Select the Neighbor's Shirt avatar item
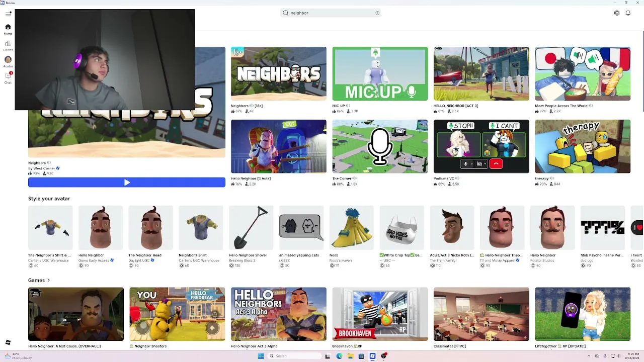The image size is (644, 362). [x=201, y=228]
